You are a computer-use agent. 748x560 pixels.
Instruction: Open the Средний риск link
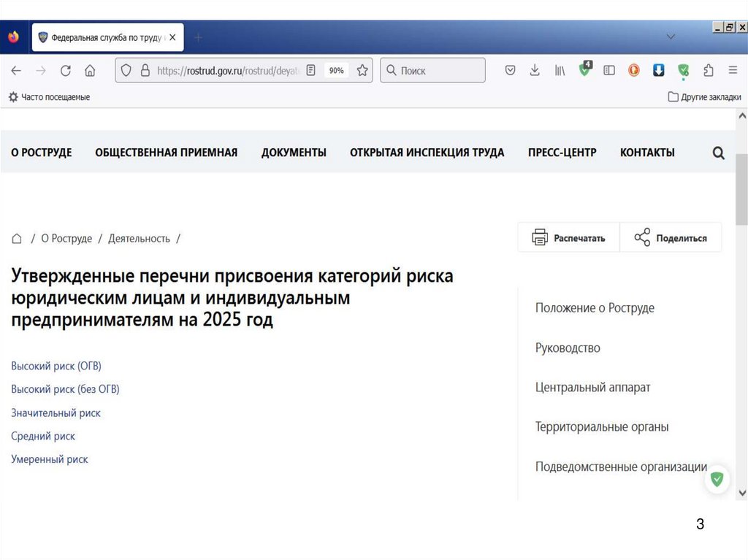click(43, 436)
